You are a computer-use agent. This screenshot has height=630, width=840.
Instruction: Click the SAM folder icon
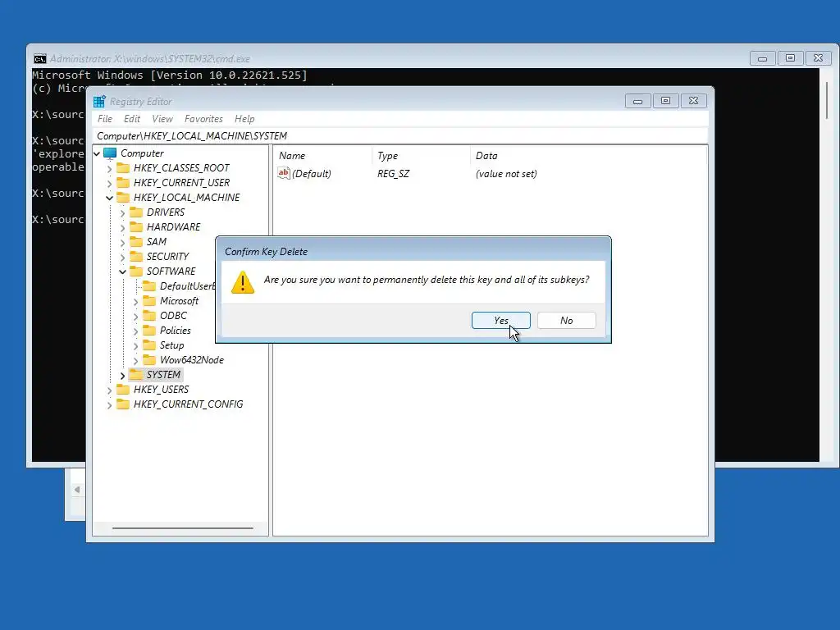tap(136, 242)
